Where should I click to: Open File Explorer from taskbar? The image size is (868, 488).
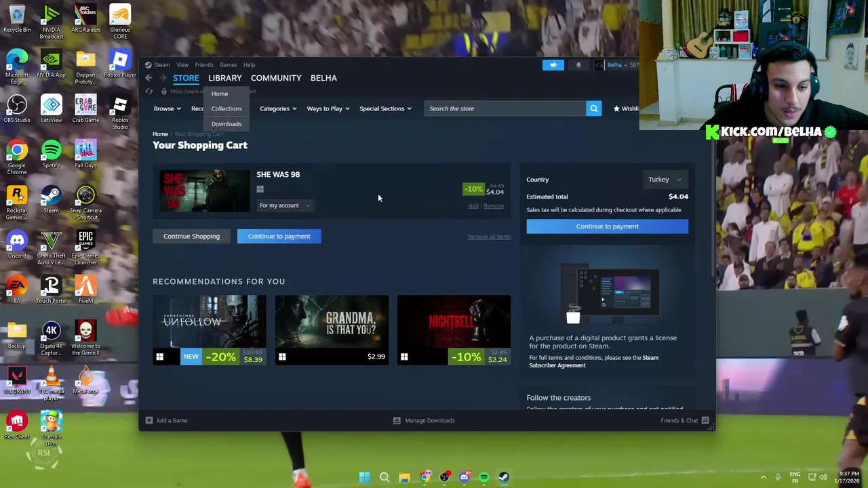[404, 477]
